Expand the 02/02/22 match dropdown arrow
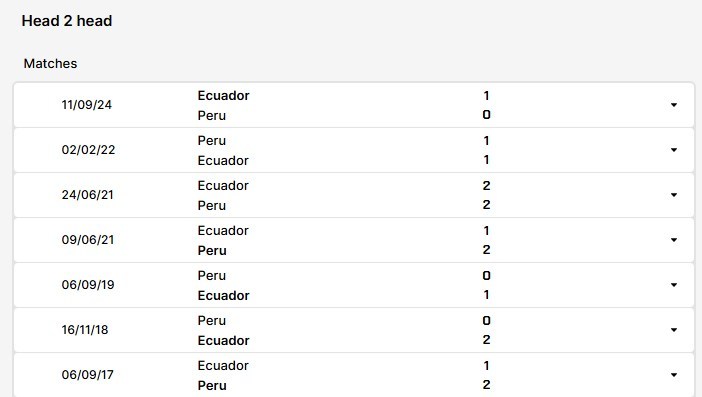Screen dimensions: 702x397 tap(673, 150)
